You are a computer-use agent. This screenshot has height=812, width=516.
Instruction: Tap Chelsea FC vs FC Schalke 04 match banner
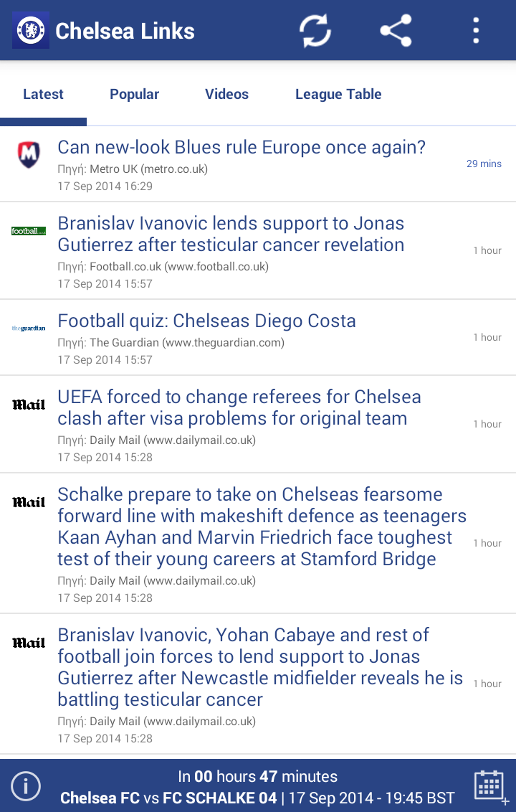coord(257,786)
